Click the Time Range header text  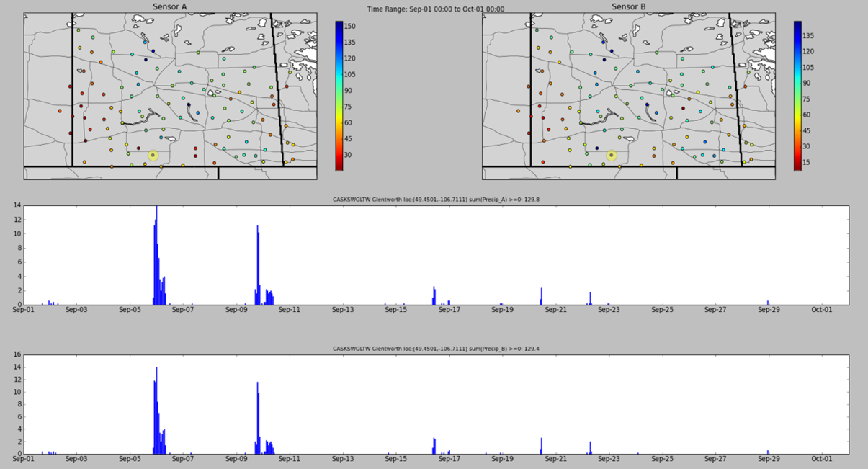(x=435, y=9)
